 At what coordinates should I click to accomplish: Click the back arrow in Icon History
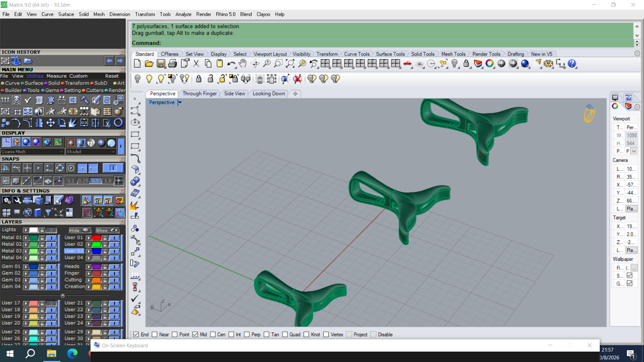tap(109, 61)
